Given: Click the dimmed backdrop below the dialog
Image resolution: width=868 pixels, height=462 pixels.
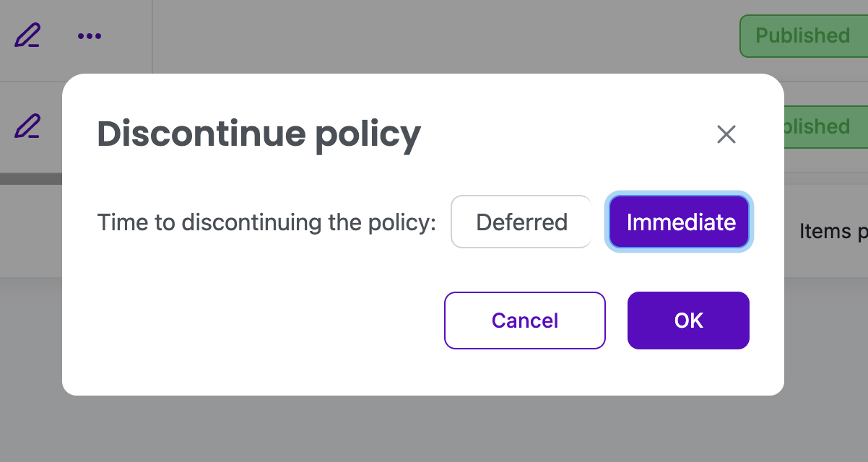Looking at the screenshot, I should pyautogui.click(x=433, y=430).
